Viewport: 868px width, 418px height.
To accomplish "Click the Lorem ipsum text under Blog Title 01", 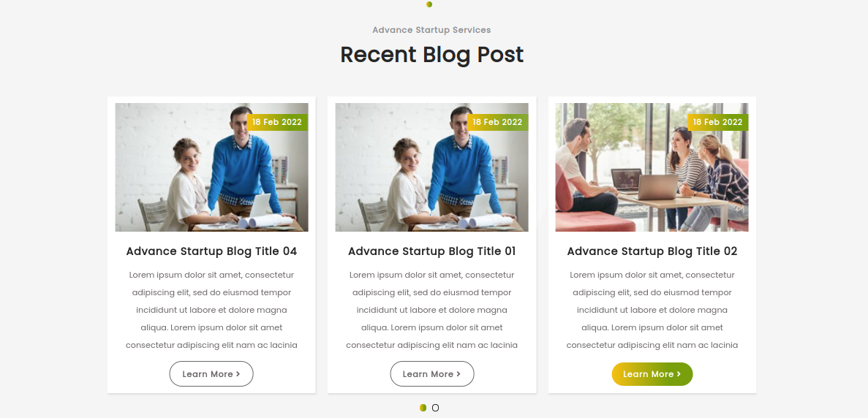I will pos(431,310).
